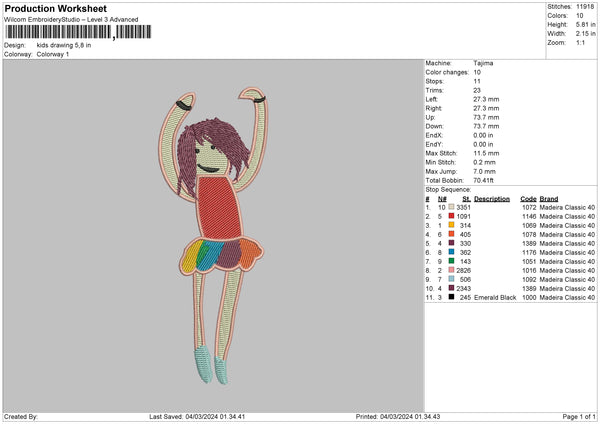Viewport: 600px width, 424px height.
Task: Choose the green swatch in stop 7
Action: pos(452,262)
